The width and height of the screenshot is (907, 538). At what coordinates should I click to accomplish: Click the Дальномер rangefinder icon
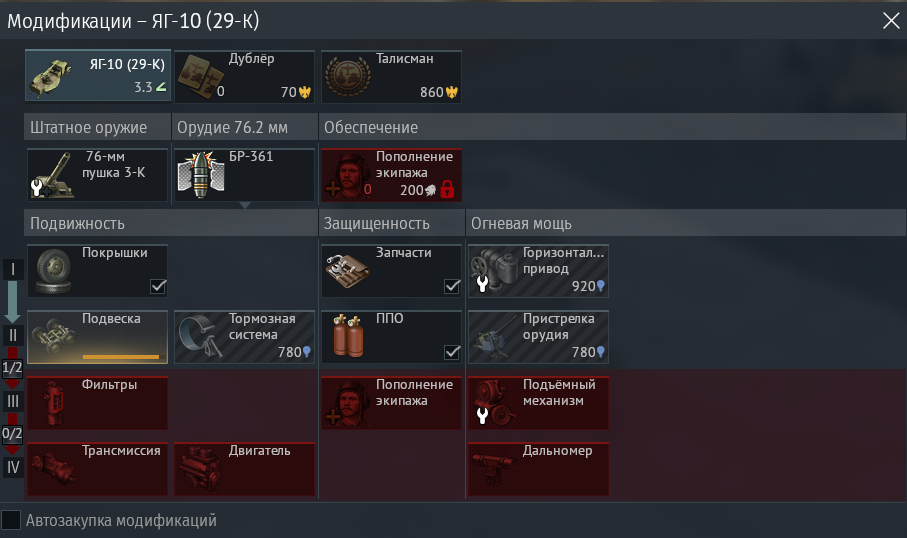[x=492, y=467]
